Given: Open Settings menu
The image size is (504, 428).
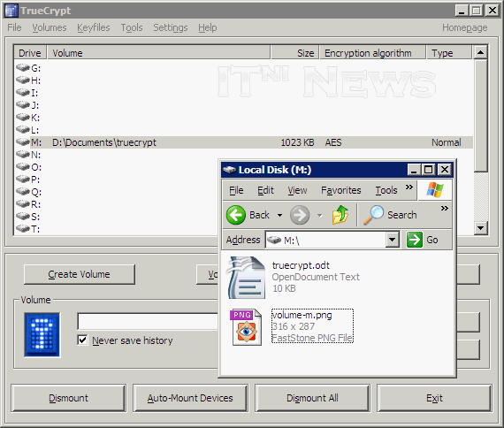Looking at the screenshot, I should point(171,27).
